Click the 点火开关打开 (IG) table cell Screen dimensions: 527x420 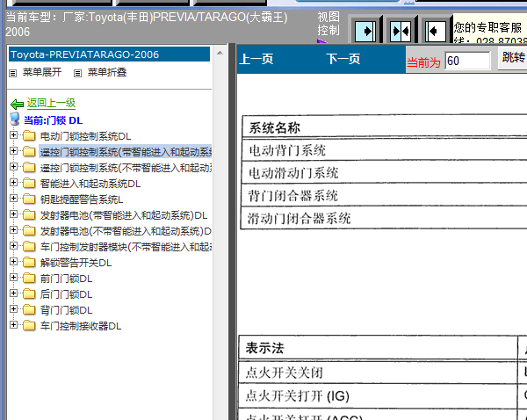pos(379,395)
